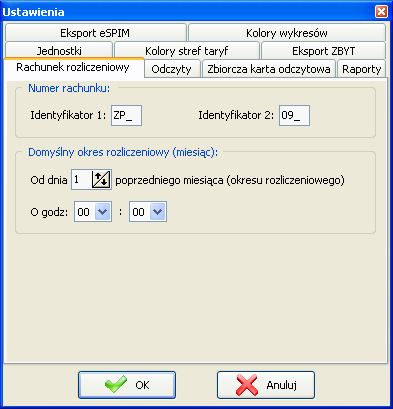Click the Od dnia label

(49, 180)
